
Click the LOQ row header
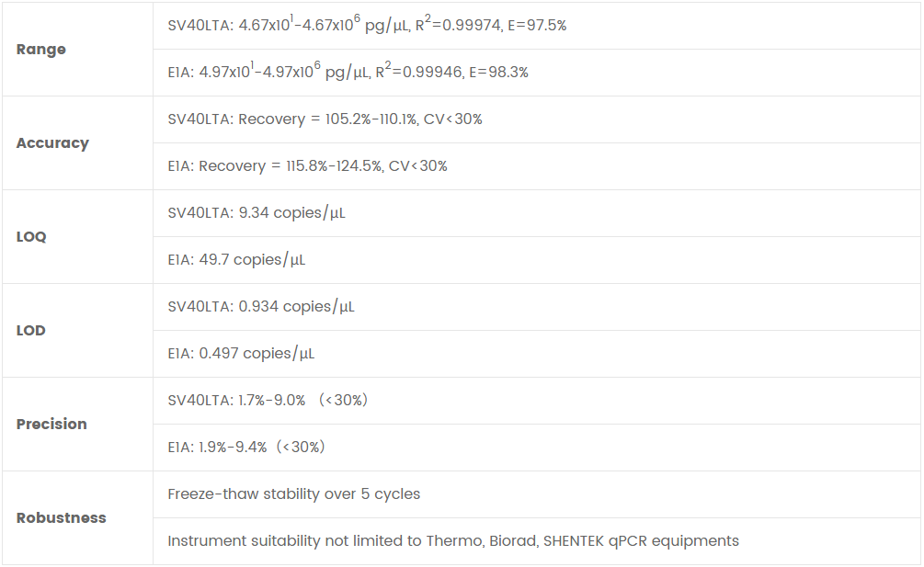click(31, 237)
